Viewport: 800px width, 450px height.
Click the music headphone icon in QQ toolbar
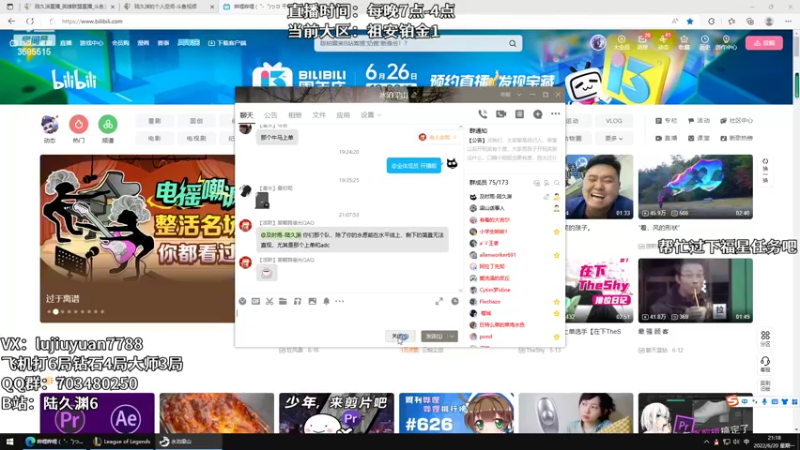297,302
